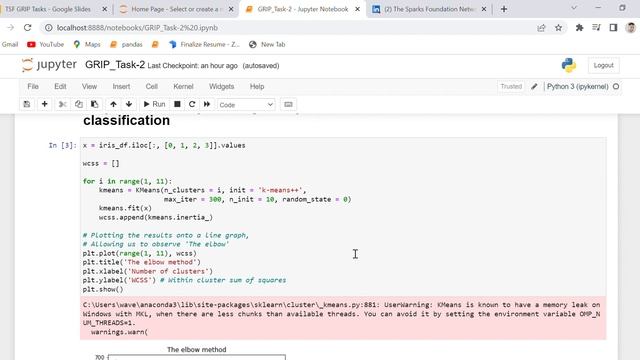Reload the page
This screenshot has height=360, width=640.
(27, 28)
